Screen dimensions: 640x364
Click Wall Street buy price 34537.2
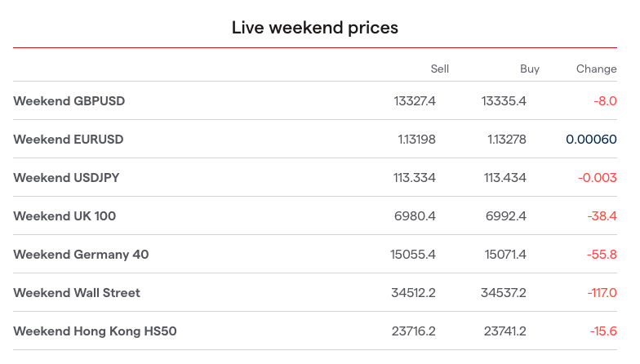(x=504, y=293)
